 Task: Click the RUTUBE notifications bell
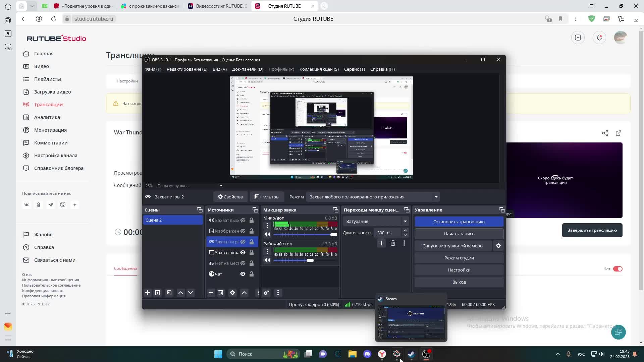pos(599,38)
